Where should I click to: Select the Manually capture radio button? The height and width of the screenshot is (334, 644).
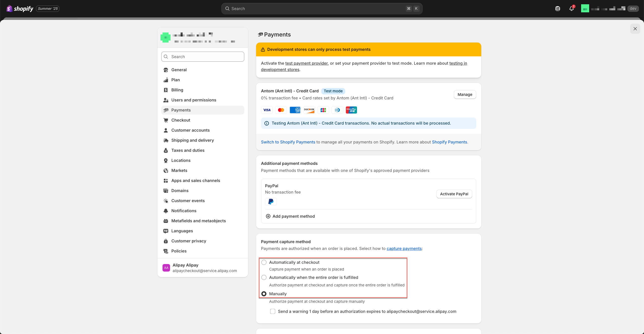click(264, 294)
